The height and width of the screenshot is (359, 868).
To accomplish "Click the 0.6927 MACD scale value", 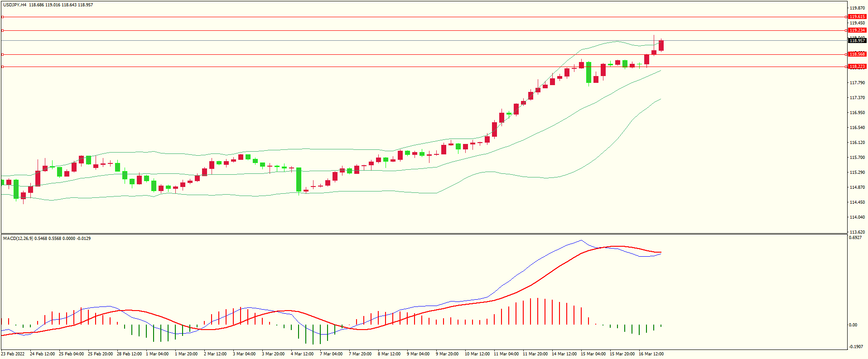I will [x=855, y=238].
